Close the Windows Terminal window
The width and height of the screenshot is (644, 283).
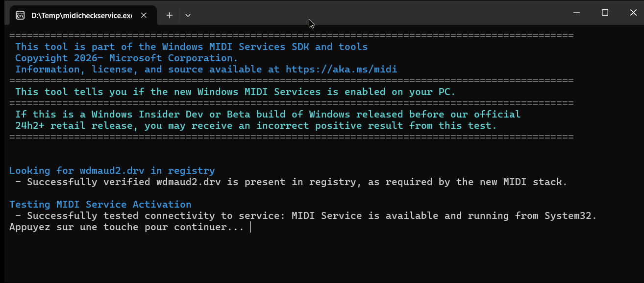(x=633, y=13)
